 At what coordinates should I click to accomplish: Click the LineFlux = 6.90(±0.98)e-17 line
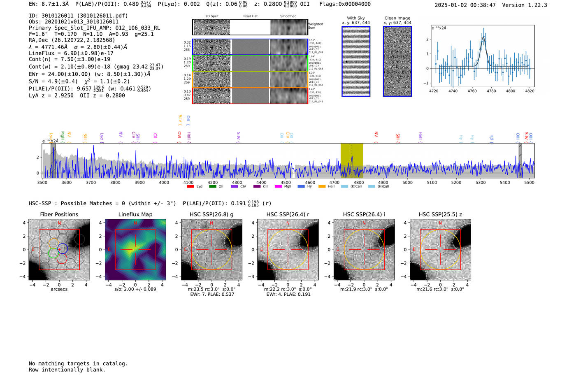coord(71,53)
